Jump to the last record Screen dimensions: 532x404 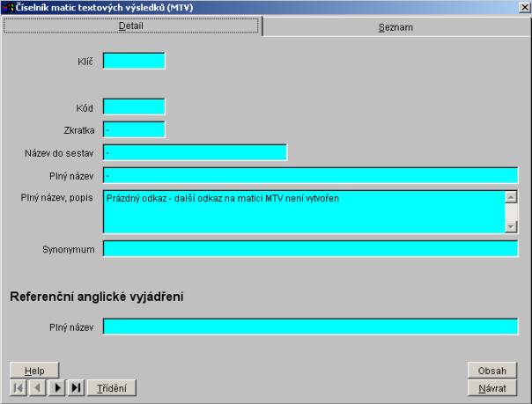[x=77, y=387]
